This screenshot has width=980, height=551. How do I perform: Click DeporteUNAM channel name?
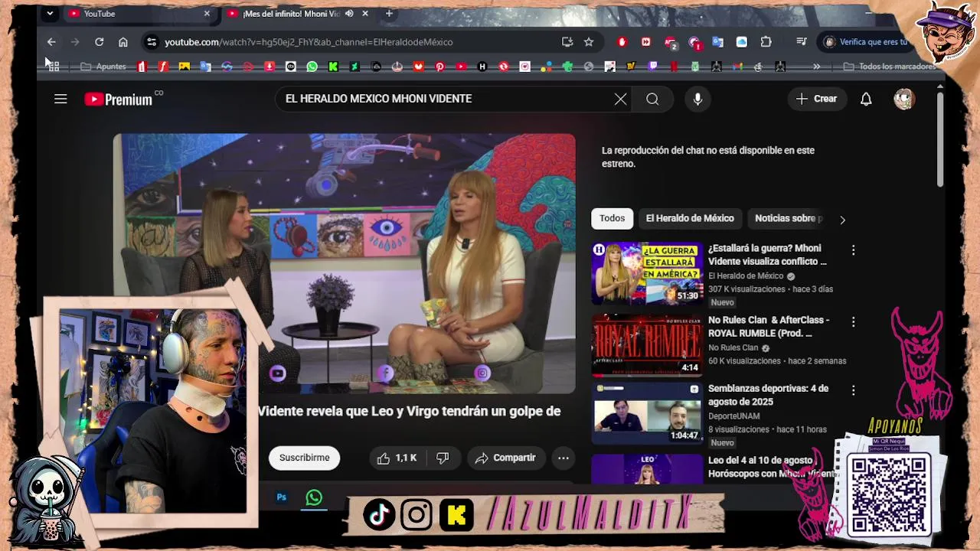click(x=734, y=416)
